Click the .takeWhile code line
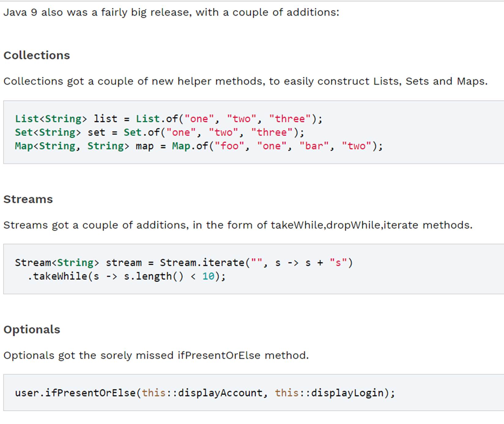Screen dimensions: 504x424 [126, 276]
